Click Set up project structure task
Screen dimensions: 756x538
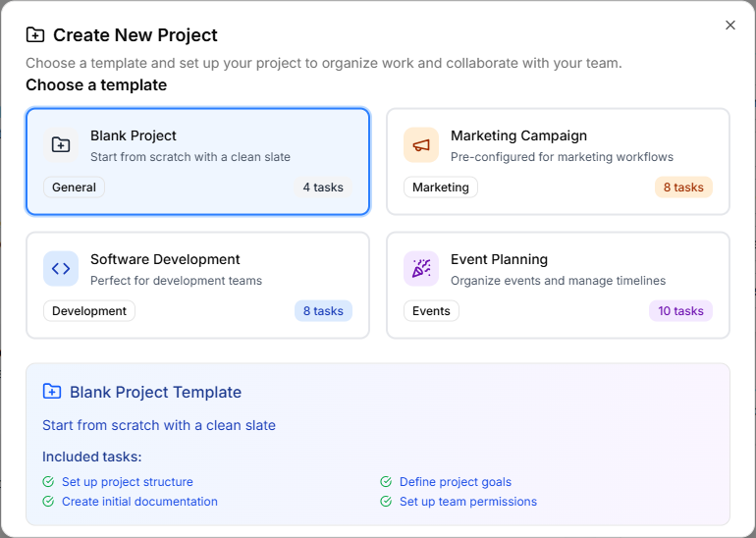tap(128, 482)
